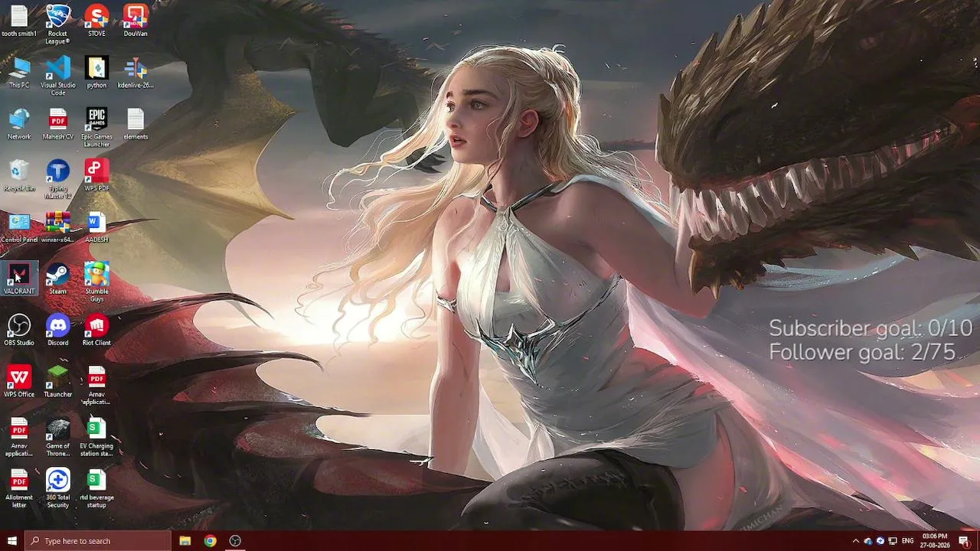
Task: Select the WPS Office desktop shortcut
Action: [19, 380]
